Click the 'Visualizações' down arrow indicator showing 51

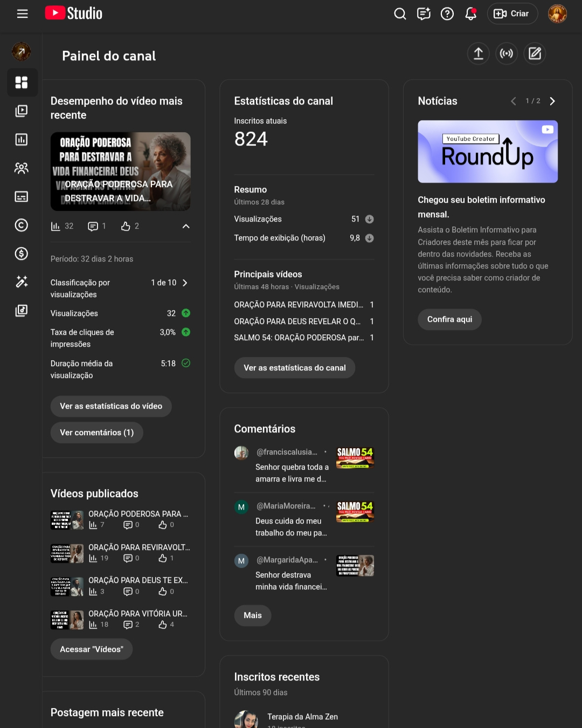pos(370,219)
